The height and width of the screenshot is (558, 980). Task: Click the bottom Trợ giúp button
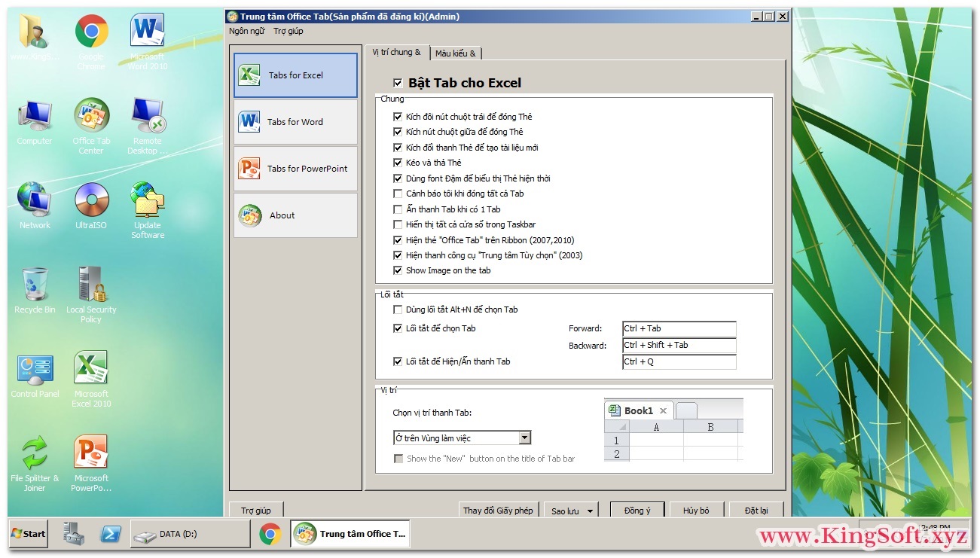coord(256,511)
